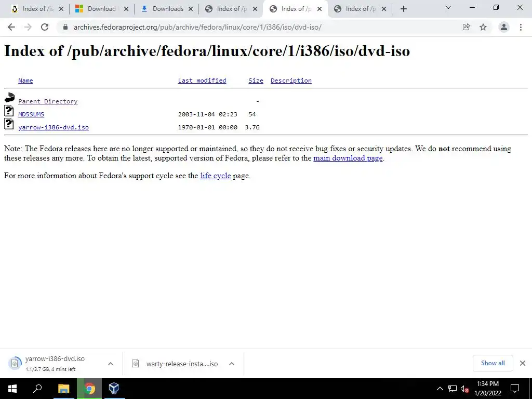Viewport: 532px width, 399px height.
Task: Click the MD5SUMS unknown file icon
Action: (9, 111)
